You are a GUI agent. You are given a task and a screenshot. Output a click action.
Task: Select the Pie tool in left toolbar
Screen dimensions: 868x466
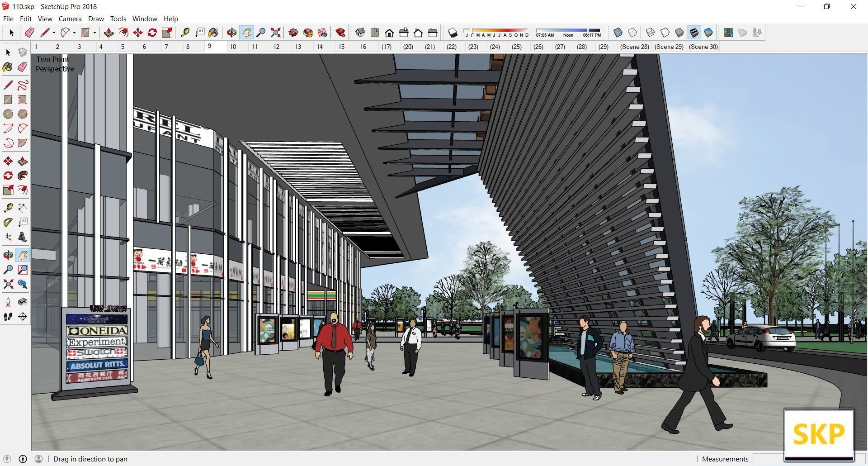point(22,143)
